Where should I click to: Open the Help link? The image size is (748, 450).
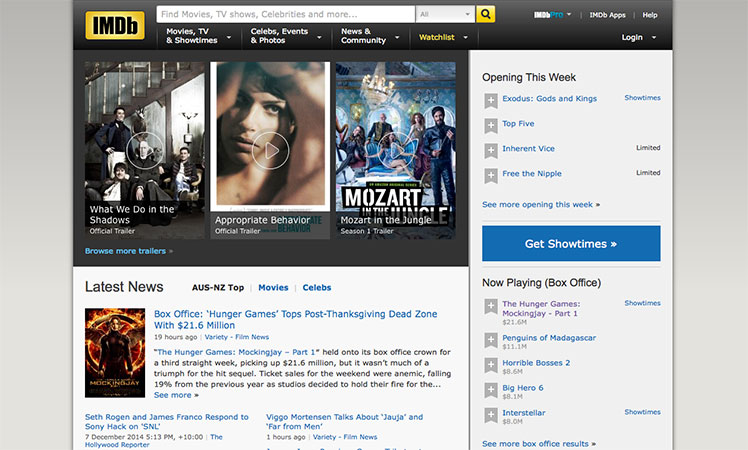point(650,15)
